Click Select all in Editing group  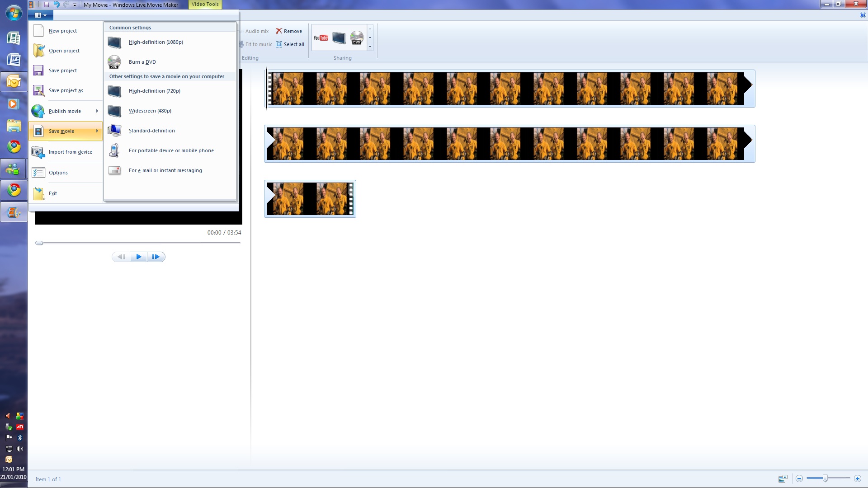point(290,44)
